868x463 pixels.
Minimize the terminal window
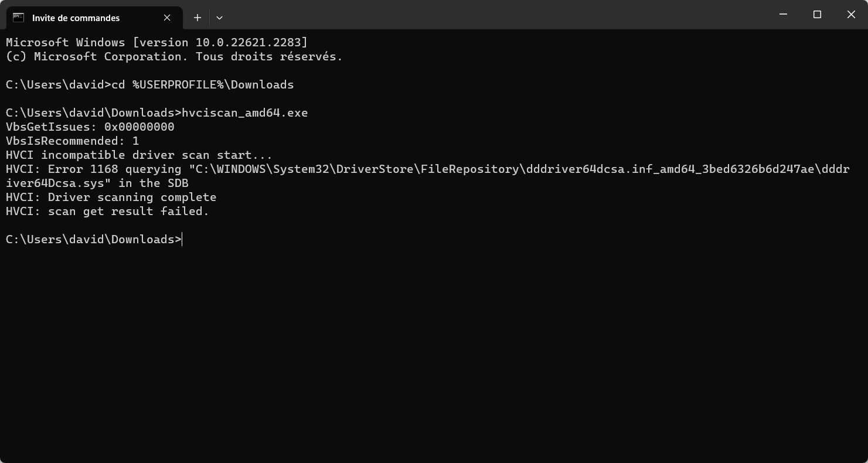[783, 15]
